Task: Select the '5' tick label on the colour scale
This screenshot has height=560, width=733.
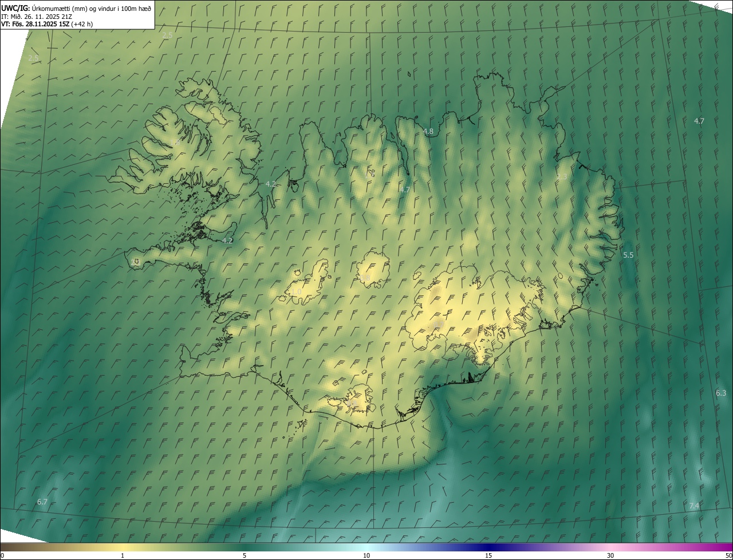Action: pyautogui.click(x=245, y=556)
